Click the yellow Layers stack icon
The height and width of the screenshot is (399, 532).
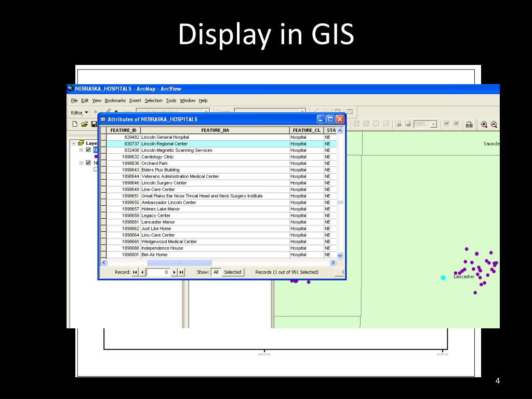[x=81, y=143]
